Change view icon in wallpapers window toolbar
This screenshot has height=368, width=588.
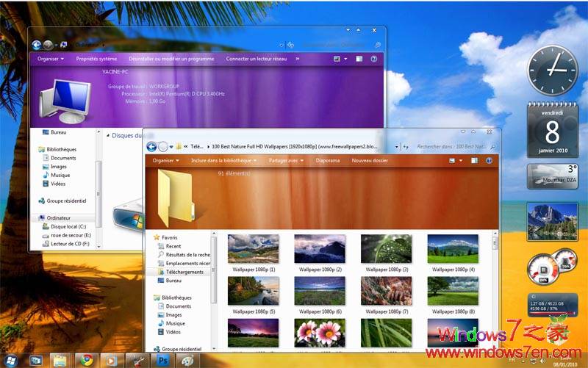pyautogui.click(x=452, y=160)
